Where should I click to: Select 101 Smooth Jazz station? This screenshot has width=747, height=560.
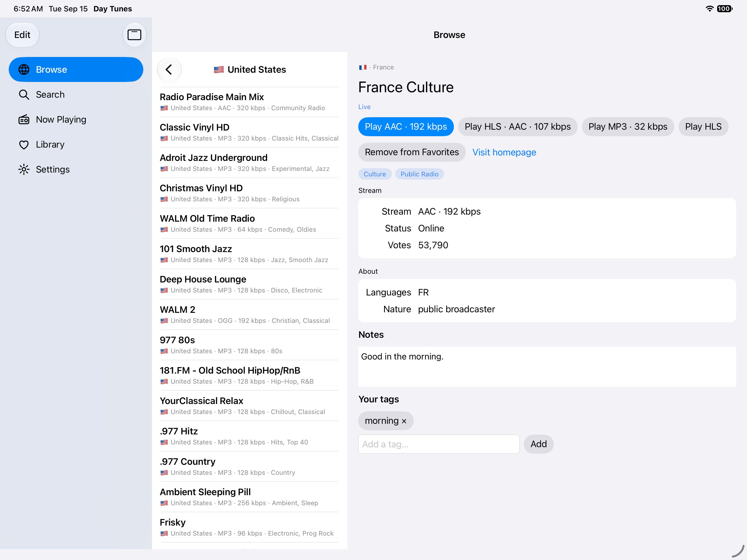point(249,254)
